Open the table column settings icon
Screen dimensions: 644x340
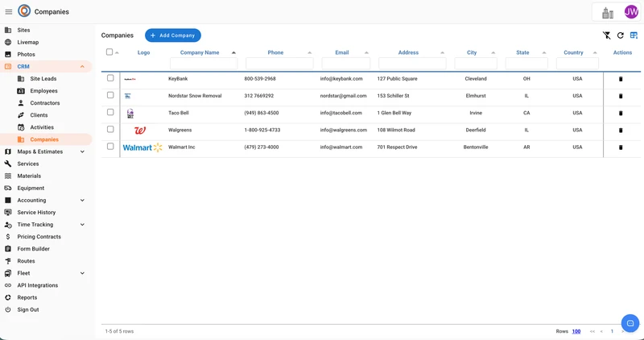tap(634, 35)
